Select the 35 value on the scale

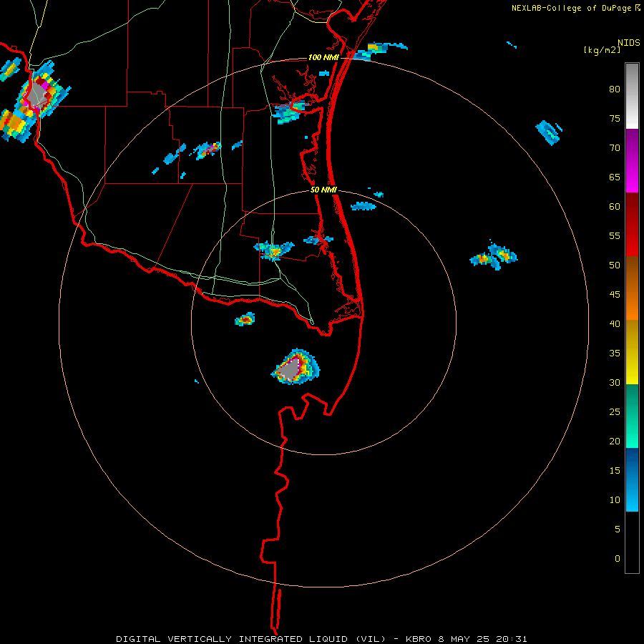coord(615,353)
